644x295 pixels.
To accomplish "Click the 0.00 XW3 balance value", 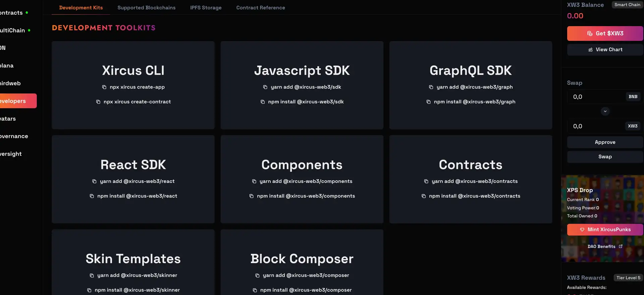I will click(x=575, y=16).
